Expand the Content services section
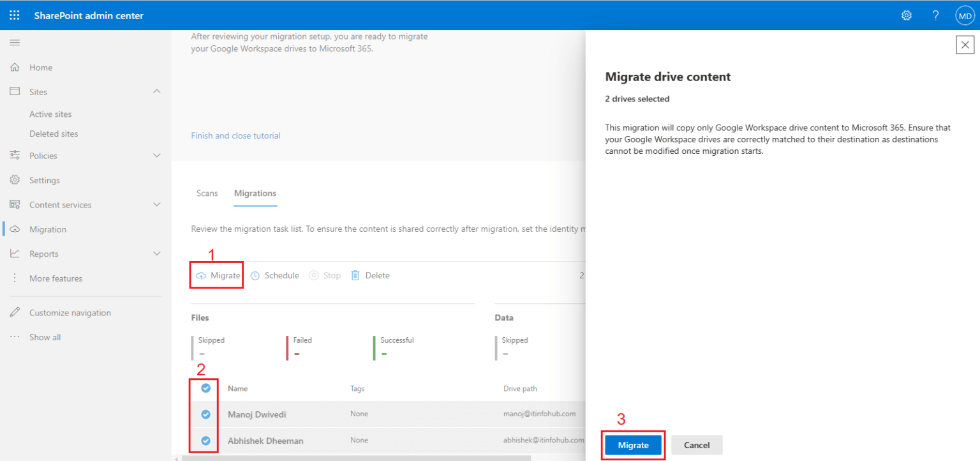 (x=156, y=204)
